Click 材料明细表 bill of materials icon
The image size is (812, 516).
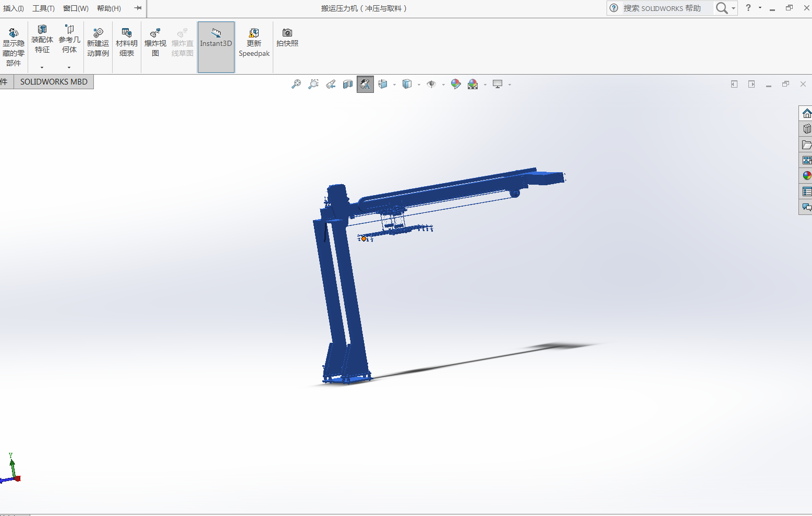click(x=127, y=43)
